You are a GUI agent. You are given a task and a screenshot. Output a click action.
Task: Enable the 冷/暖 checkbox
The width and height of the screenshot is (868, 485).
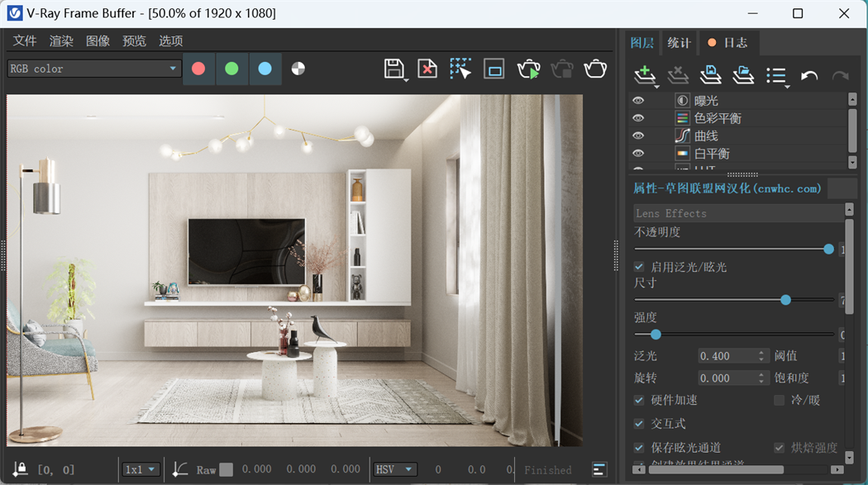(778, 400)
